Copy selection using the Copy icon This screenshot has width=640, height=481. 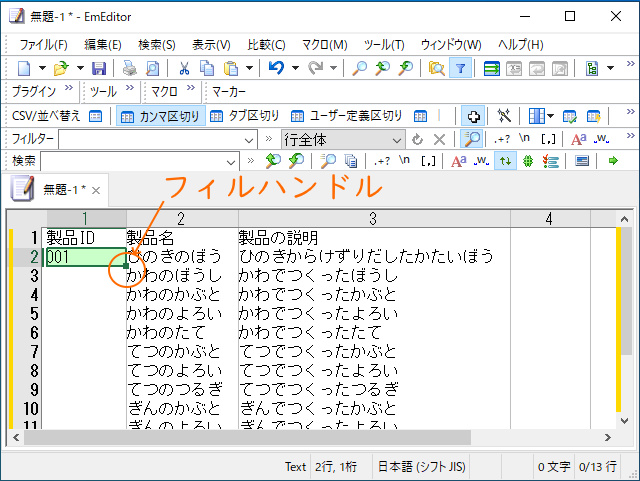[x=207, y=68]
